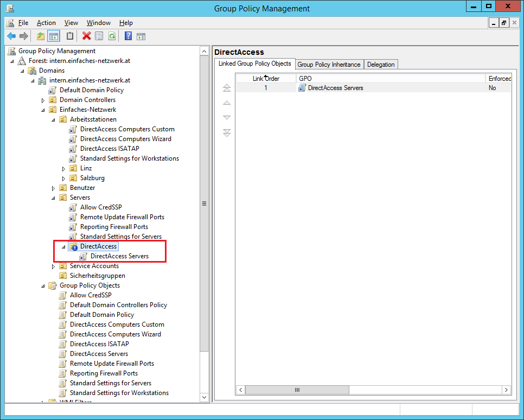The image size is (524, 420).
Task: Collapse the Einfaches-Netzwerk OU
Action: tap(43, 110)
